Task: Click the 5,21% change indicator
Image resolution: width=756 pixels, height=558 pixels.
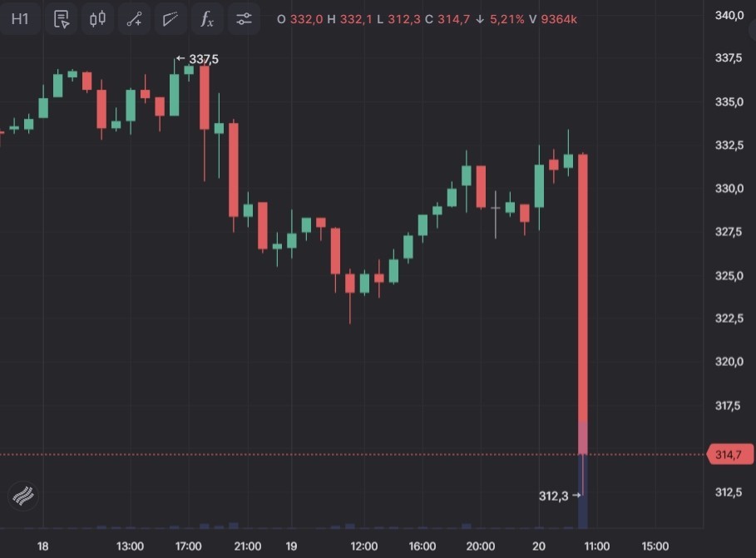Action: click(x=506, y=19)
